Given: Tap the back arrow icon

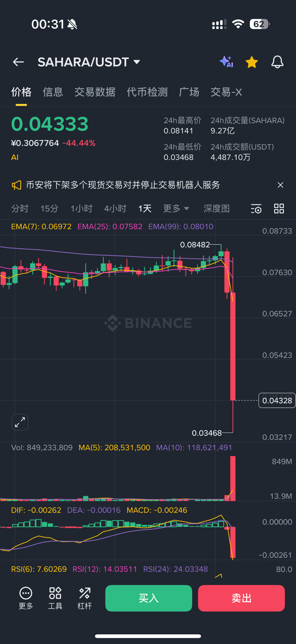Looking at the screenshot, I should pos(18,62).
